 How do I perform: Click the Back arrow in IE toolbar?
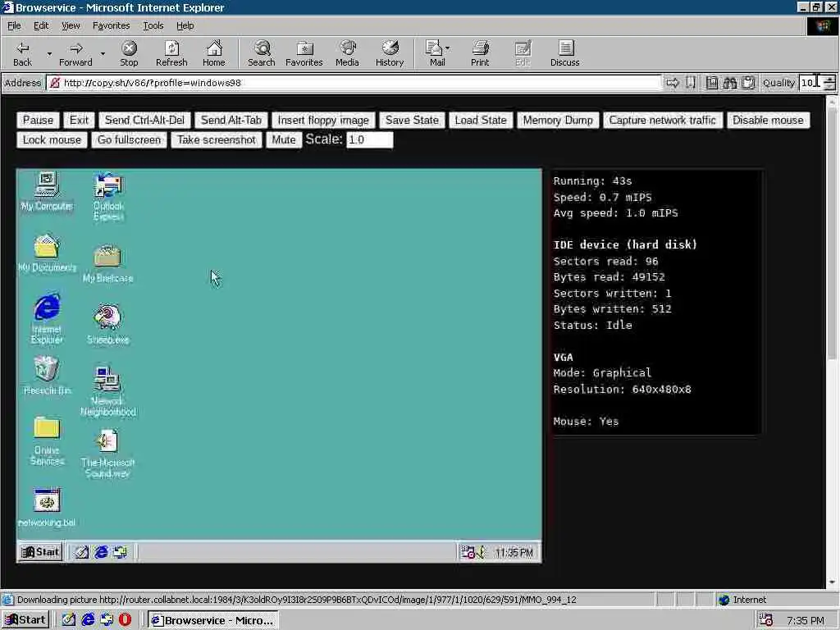tap(22, 53)
